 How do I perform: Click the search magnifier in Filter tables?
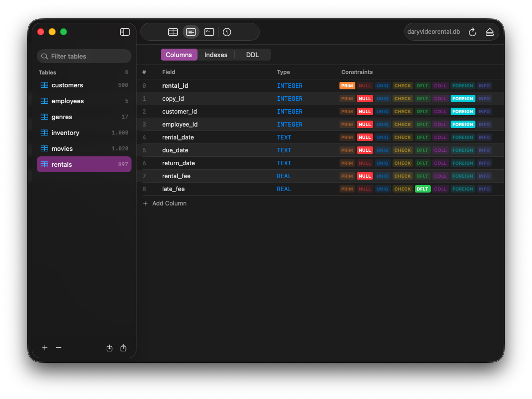point(45,56)
